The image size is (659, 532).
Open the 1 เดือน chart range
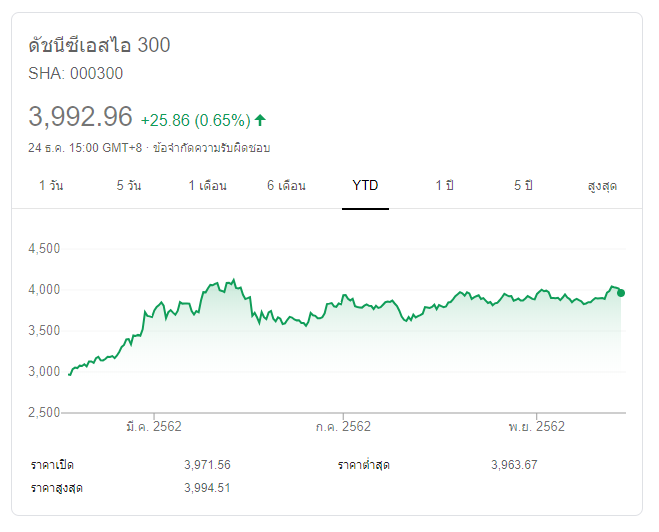[x=208, y=186]
